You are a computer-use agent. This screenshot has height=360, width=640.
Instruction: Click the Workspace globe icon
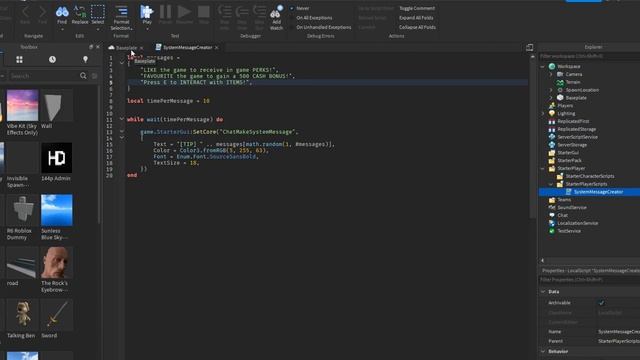pyautogui.click(x=552, y=66)
